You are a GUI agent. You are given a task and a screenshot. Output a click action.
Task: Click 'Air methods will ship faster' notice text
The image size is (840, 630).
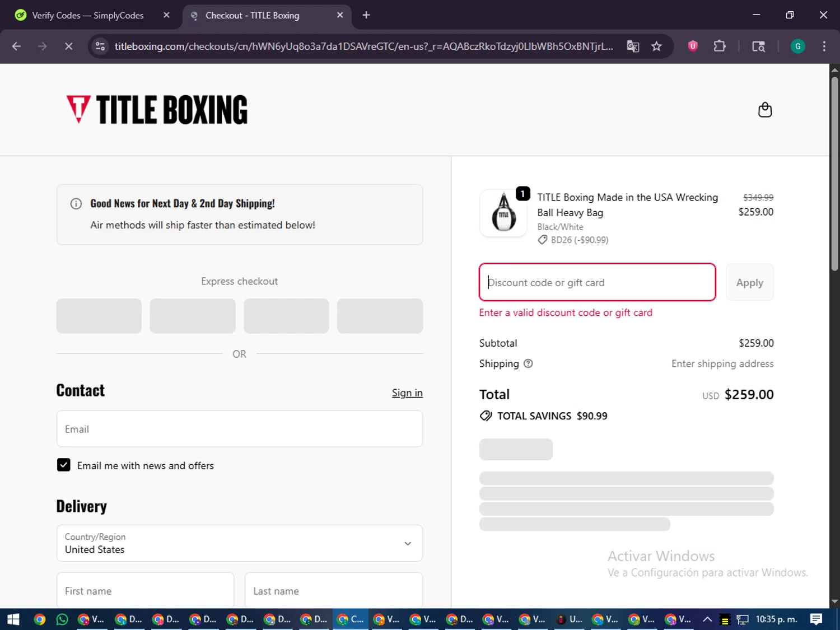point(203,225)
